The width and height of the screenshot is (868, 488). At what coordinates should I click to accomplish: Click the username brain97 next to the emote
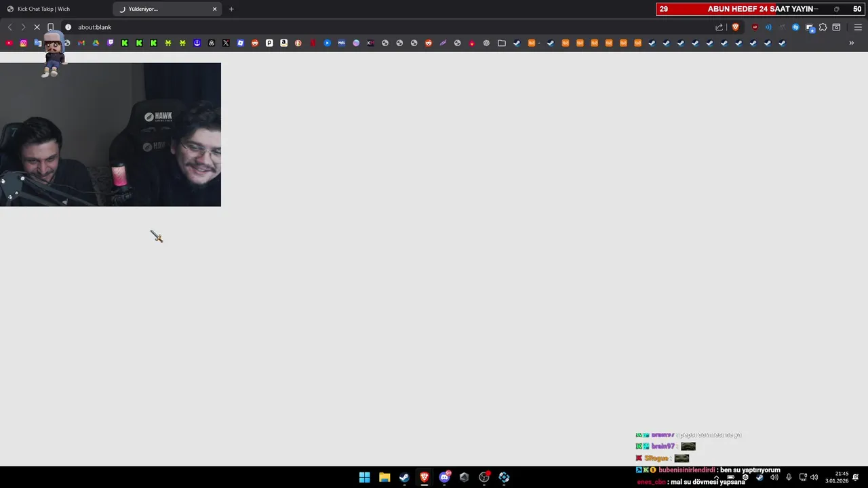[663, 446]
